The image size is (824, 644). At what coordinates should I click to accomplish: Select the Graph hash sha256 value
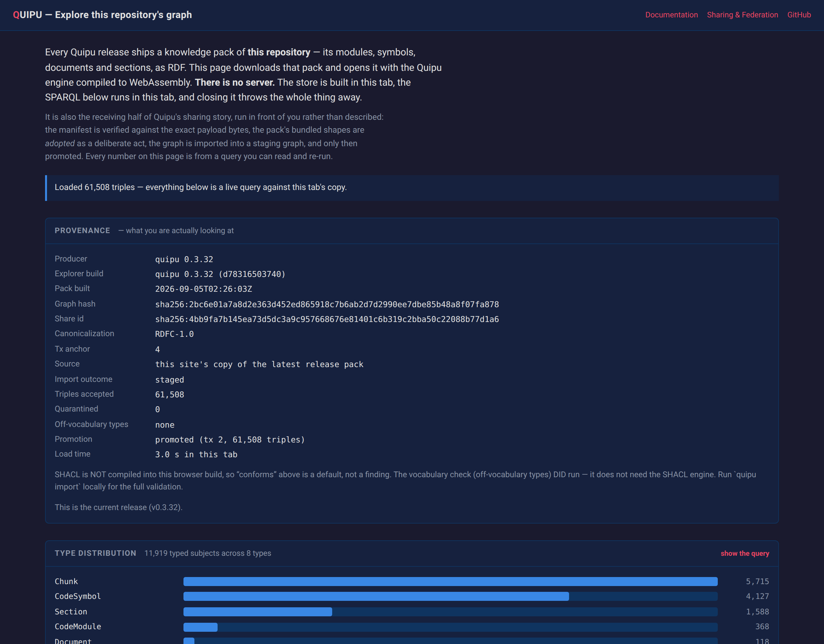pos(327,304)
